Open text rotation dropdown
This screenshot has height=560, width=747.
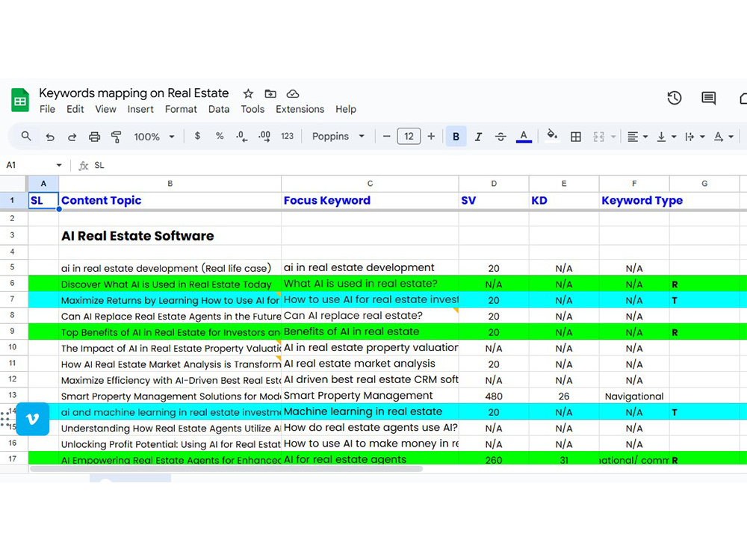[723, 137]
